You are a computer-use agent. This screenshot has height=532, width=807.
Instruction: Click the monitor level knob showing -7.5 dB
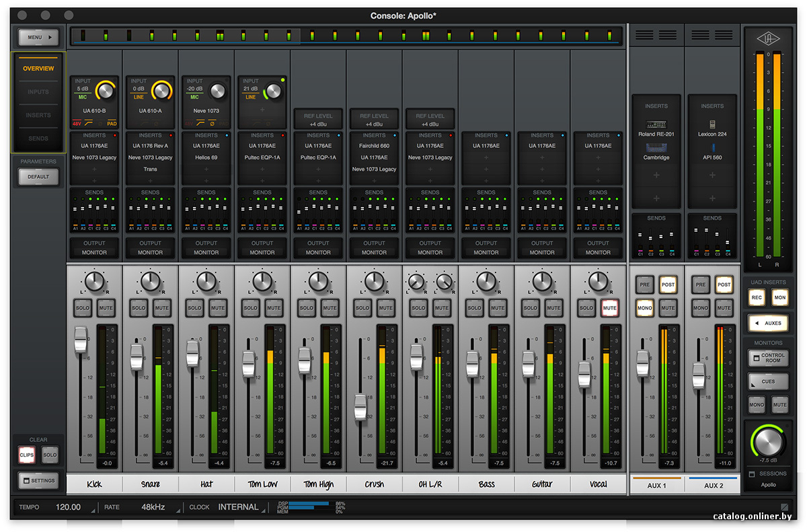[x=768, y=441]
